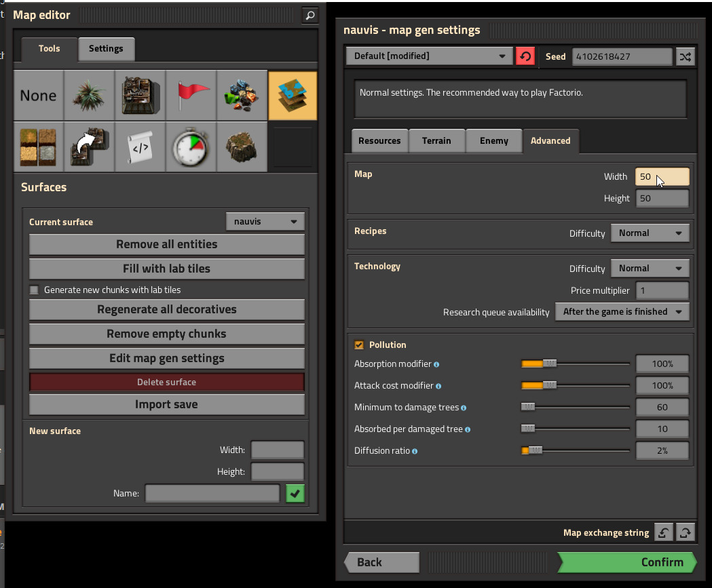Viewport: 712px width, 588px height.
Task: Click the import map exchange string icon
Action: pyautogui.click(x=663, y=532)
